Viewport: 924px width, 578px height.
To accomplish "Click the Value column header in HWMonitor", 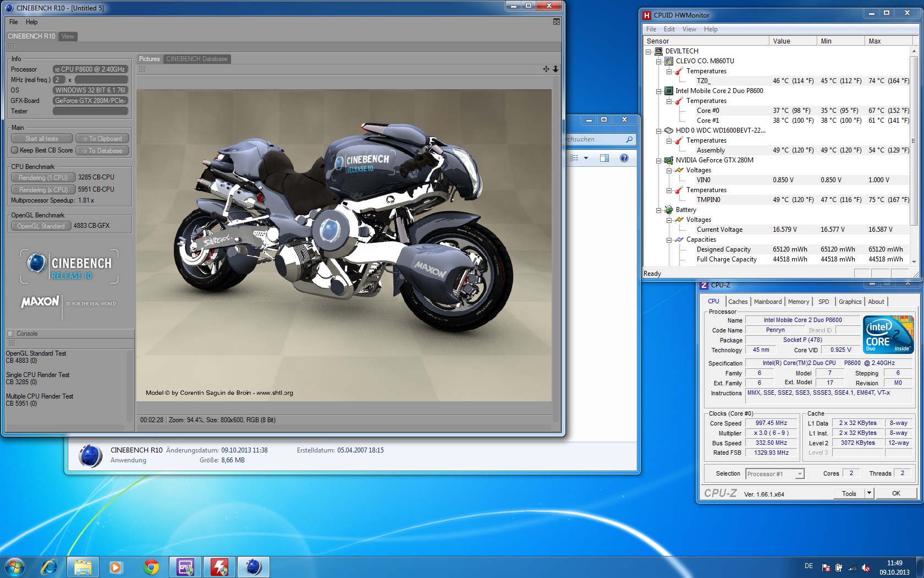I will point(793,41).
